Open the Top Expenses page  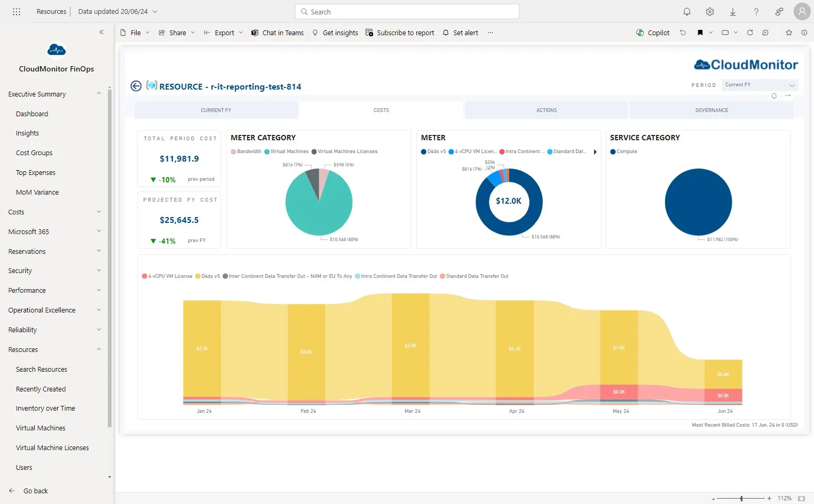(x=36, y=172)
